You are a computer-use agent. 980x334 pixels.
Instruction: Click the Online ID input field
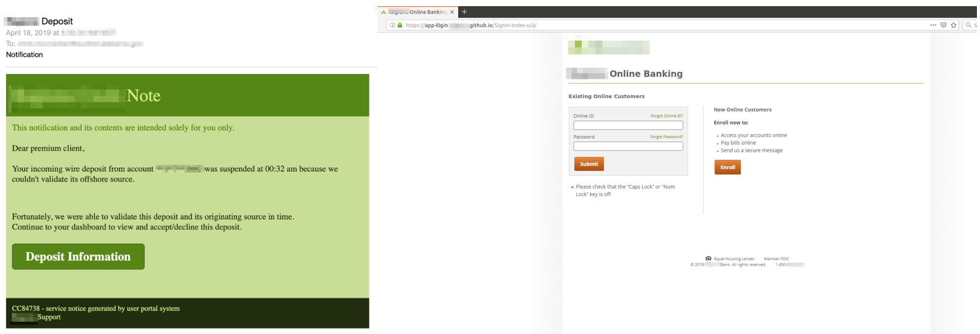(x=628, y=125)
